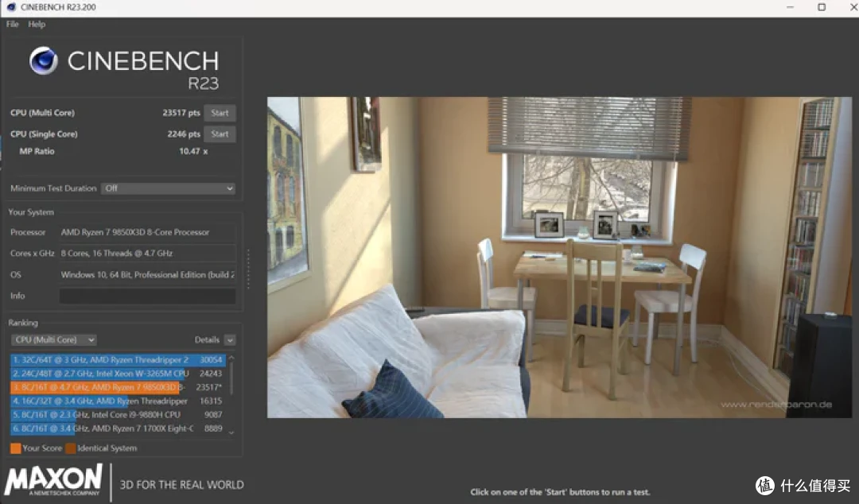The image size is (859, 504).
Task: Maximize the Cinebench window
Action: (x=821, y=7)
